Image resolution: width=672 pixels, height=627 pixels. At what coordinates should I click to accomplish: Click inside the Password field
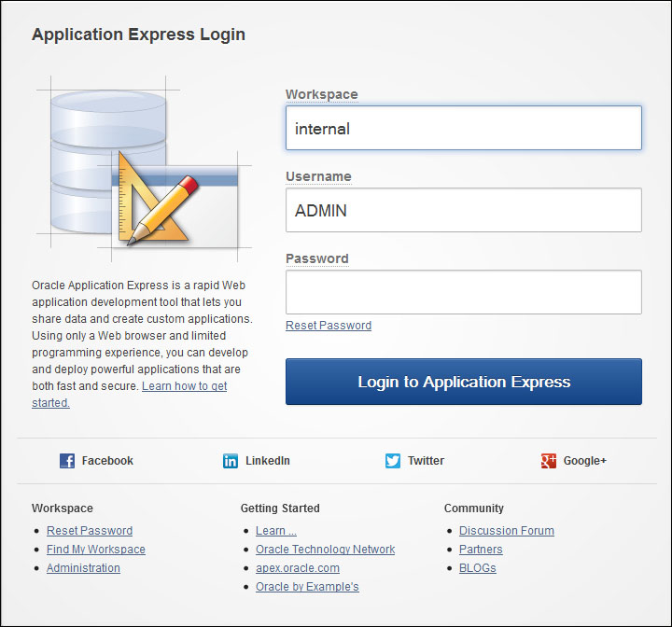click(464, 292)
